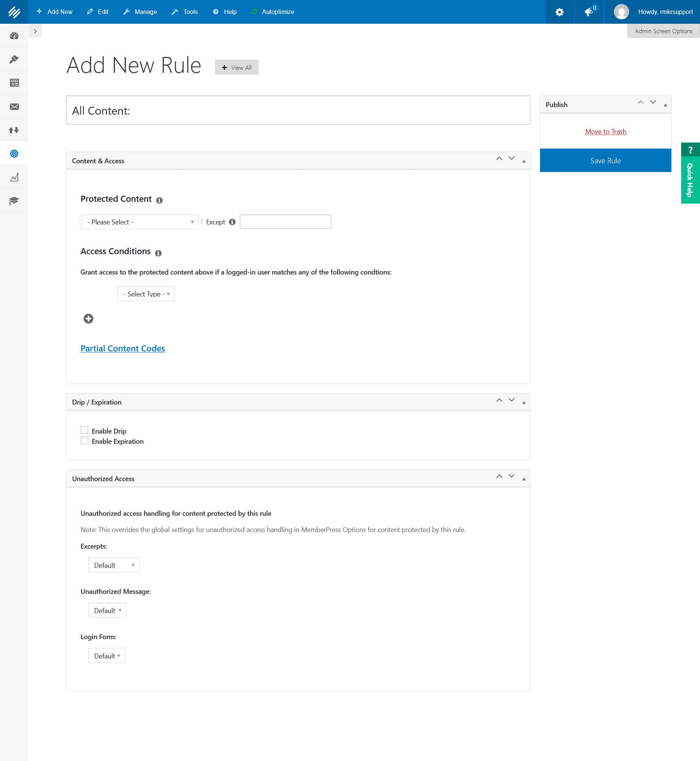Viewport: 700px width, 761px height.
Task: Click the Except text input field
Action: [x=285, y=222]
